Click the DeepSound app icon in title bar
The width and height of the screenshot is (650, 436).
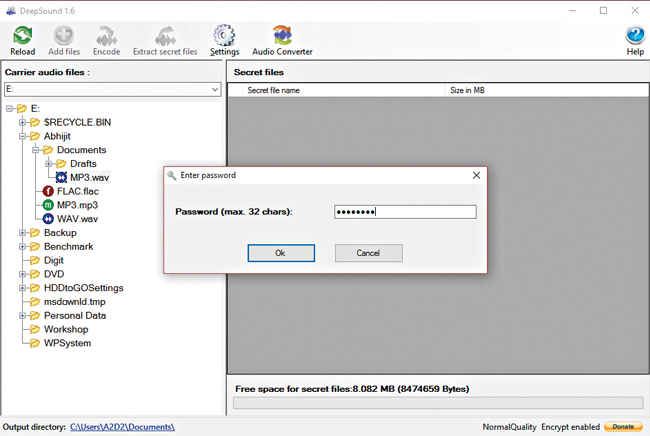point(11,11)
